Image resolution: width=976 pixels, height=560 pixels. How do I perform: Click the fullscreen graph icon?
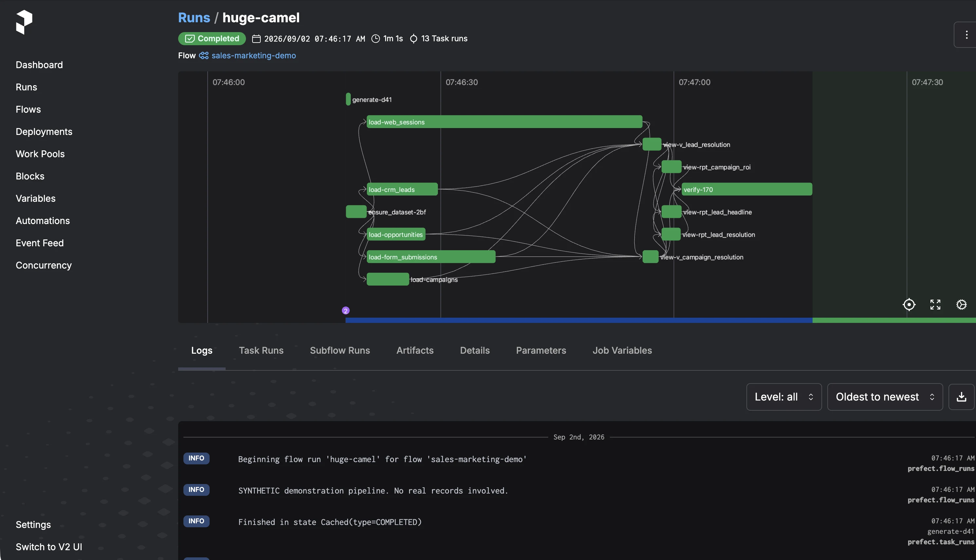click(x=935, y=305)
